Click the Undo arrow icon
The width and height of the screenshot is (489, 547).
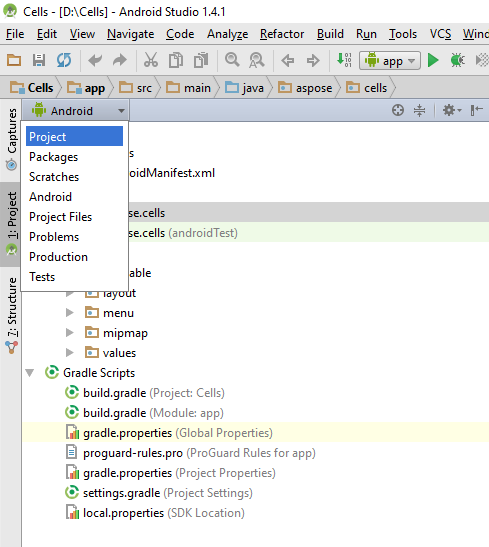[x=95, y=60]
